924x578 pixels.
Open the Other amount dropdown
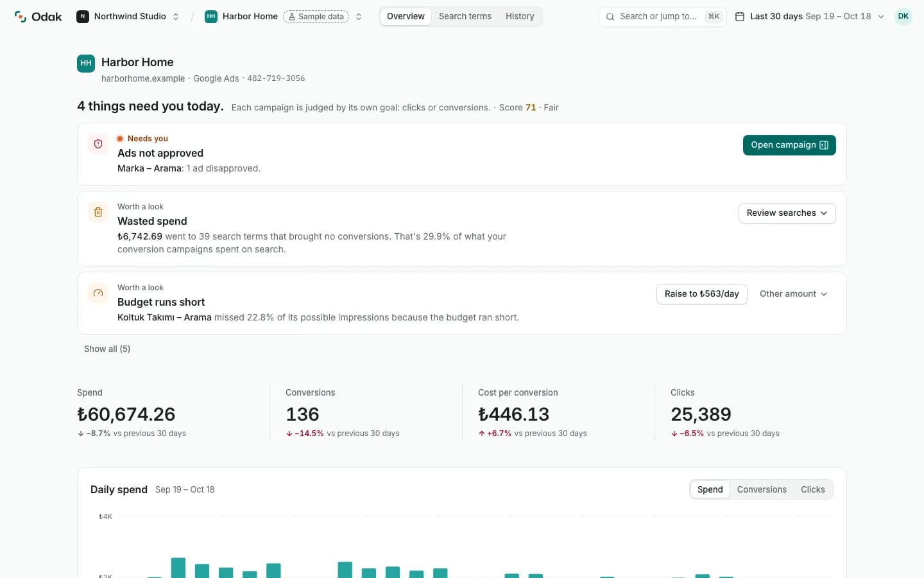coord(794,294)
